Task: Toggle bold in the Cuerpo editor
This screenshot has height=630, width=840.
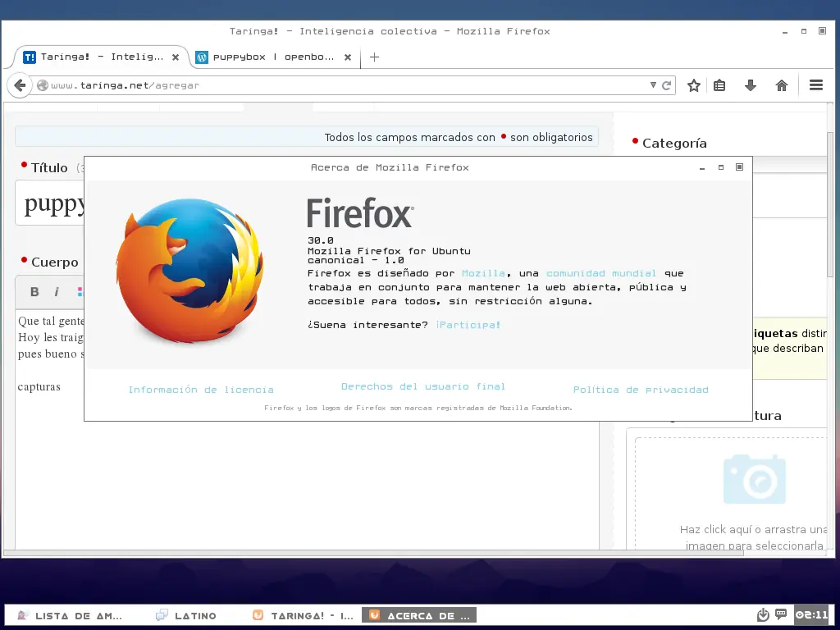Action: coord(34,291)
